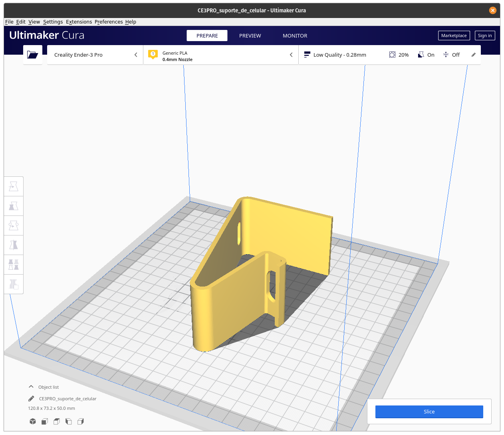The width and height of the screenshot is (504, 435).
Task: Switch to top view cube icon
Action: click(x=57, y=421)
